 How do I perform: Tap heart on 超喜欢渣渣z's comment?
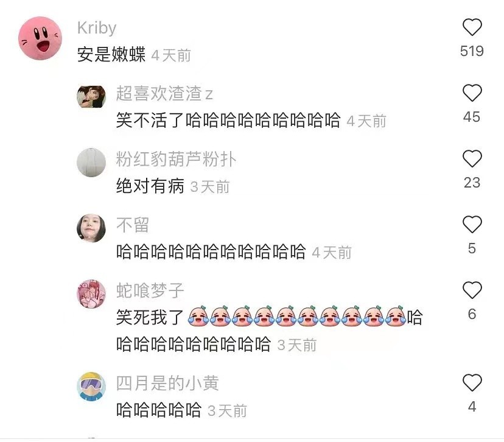coord(472,93)
